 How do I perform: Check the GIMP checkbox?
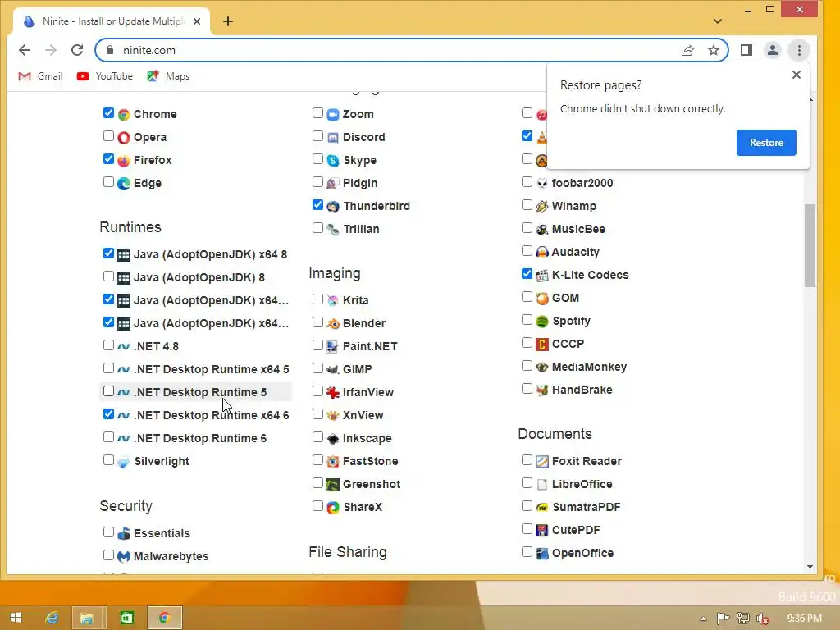[x=317, y=368]
